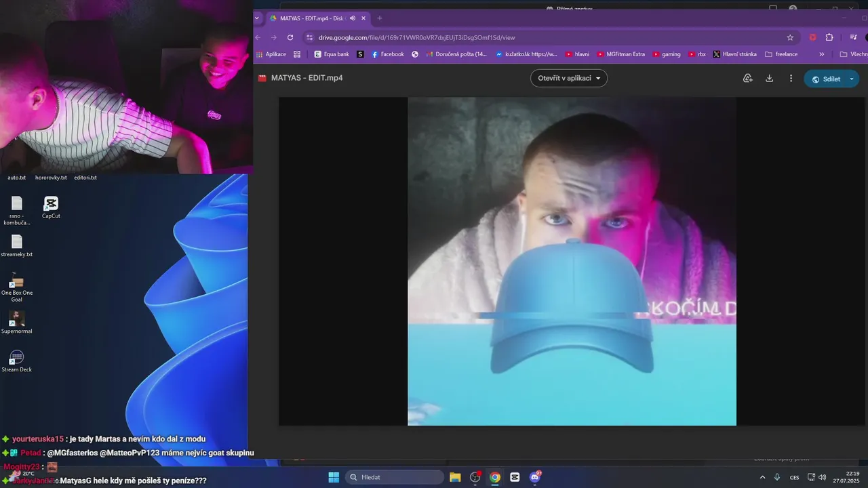The height and width of the screenshot is (488, 868).
Task: Click the Hledat taskbar search box
Action: click(x=395, y=477)
